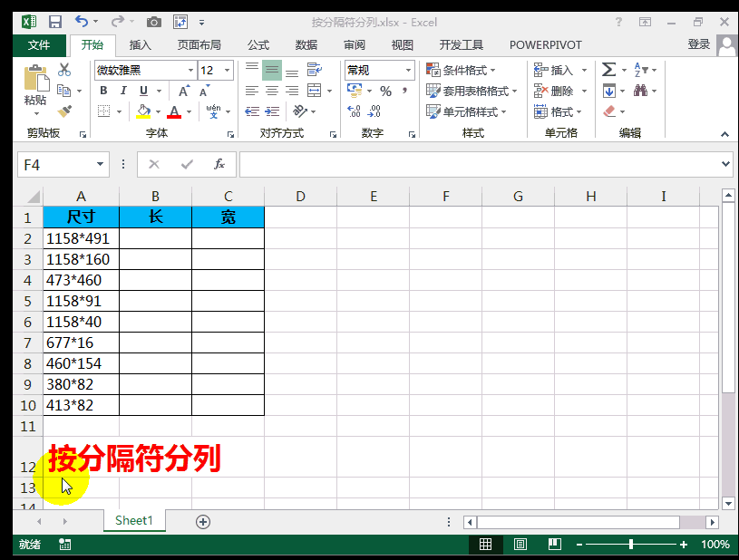Click the Percent Style icon
This screenshot has width=739, height=560.
(385, 91)
